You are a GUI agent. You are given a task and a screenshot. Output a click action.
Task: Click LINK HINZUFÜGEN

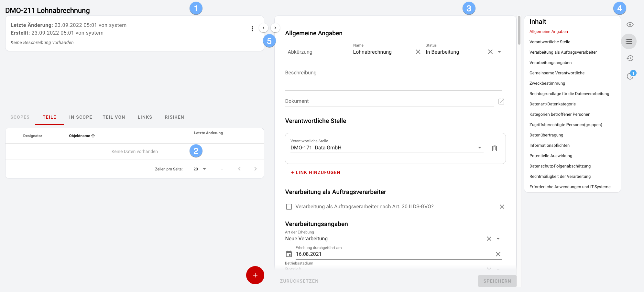315,172
